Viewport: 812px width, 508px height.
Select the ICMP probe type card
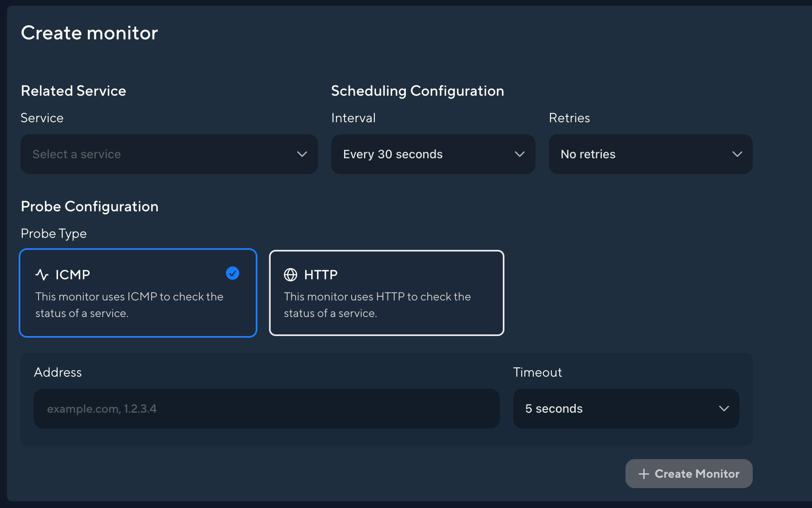pos(138,293)
